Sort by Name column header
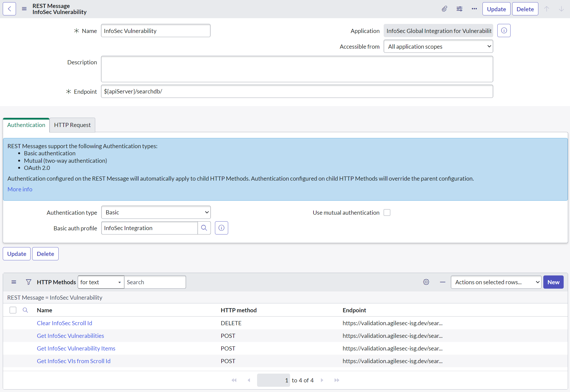Screen dimensions: 570x392 click(x=45, y=310)
